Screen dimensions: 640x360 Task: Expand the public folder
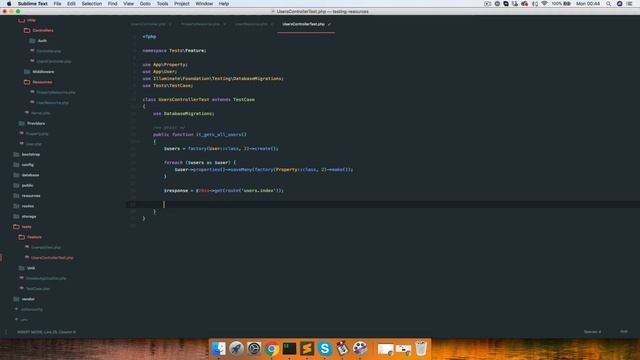[27, 185]
